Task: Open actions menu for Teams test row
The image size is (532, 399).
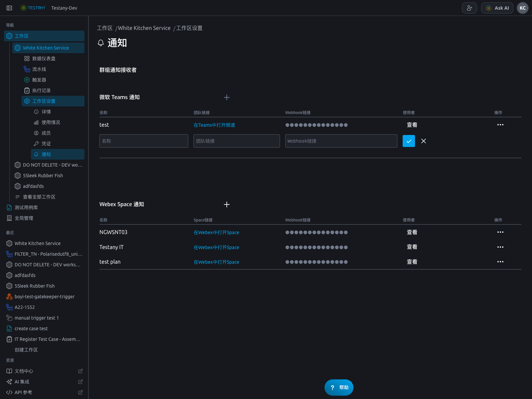Action: pos(500,125)
